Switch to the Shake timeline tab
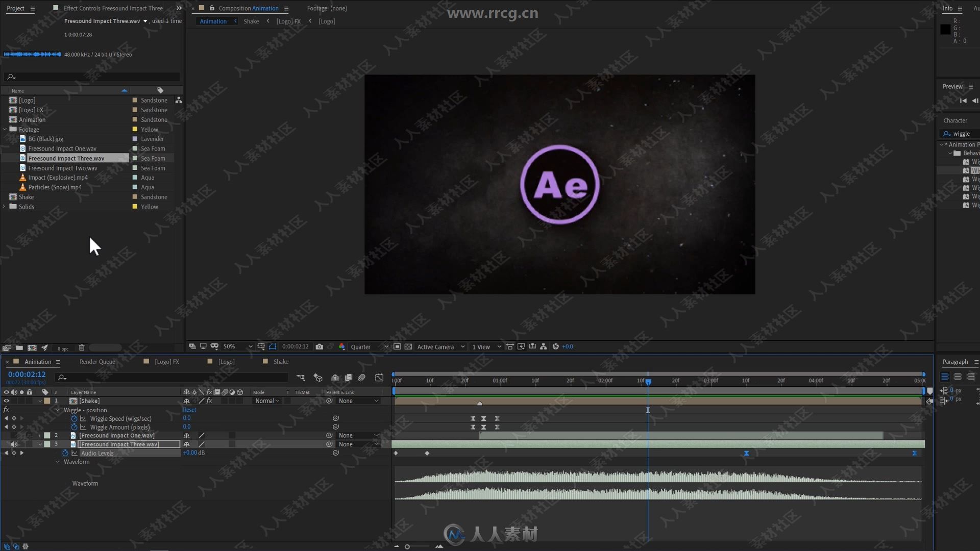Viewport: 980px width, 551px height. (x=281, y=362)
